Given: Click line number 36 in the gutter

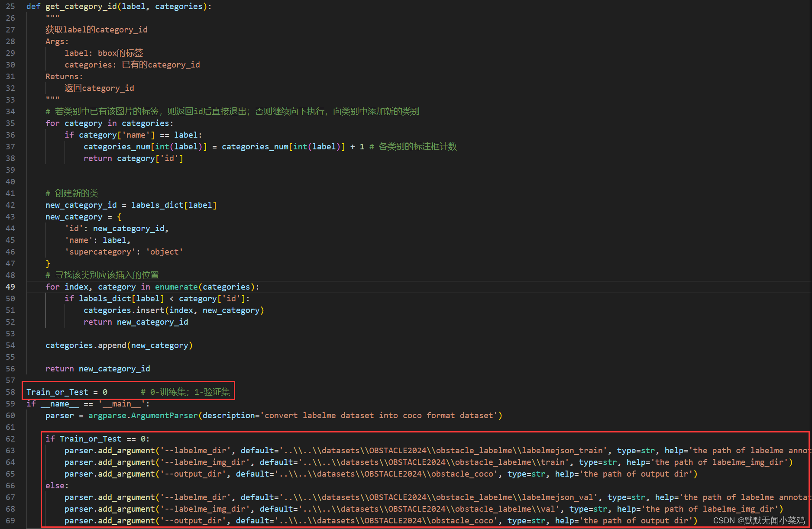Looking at the screenshot, I should pos(10,135).
